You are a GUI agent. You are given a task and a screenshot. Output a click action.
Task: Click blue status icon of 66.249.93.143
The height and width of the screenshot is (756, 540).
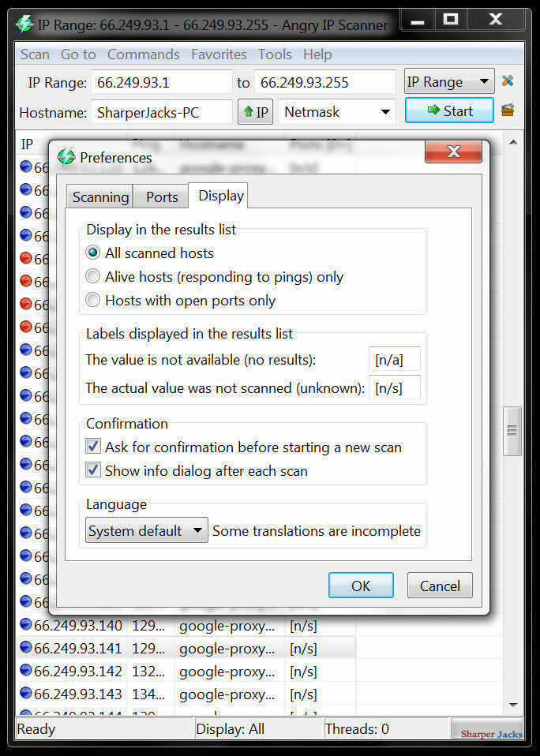pyautogui.click(x=25, y=694)
